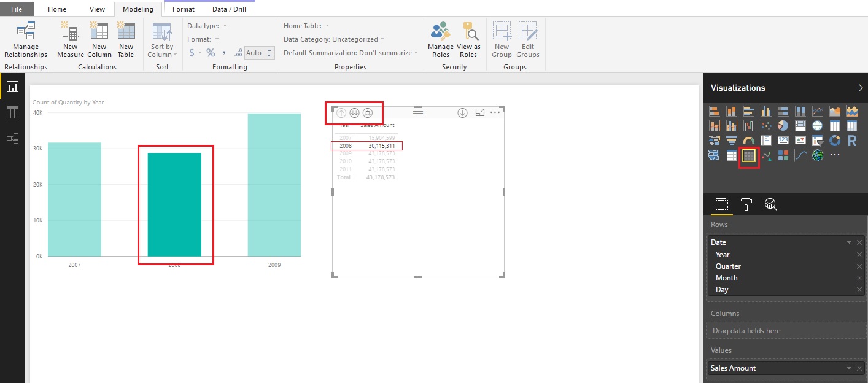Open Manage Relationships dialog

click(x=26, y=41)
